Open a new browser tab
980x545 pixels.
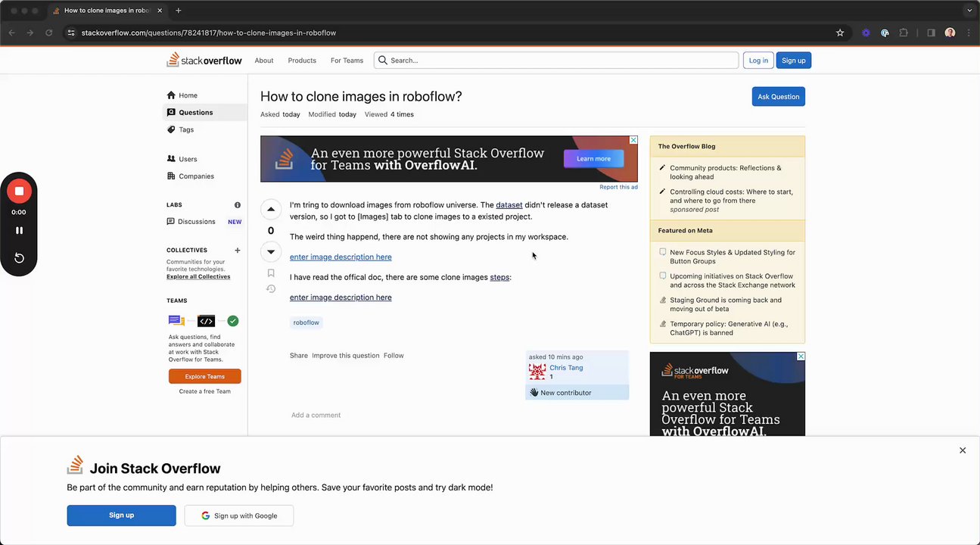pos(179,11)
